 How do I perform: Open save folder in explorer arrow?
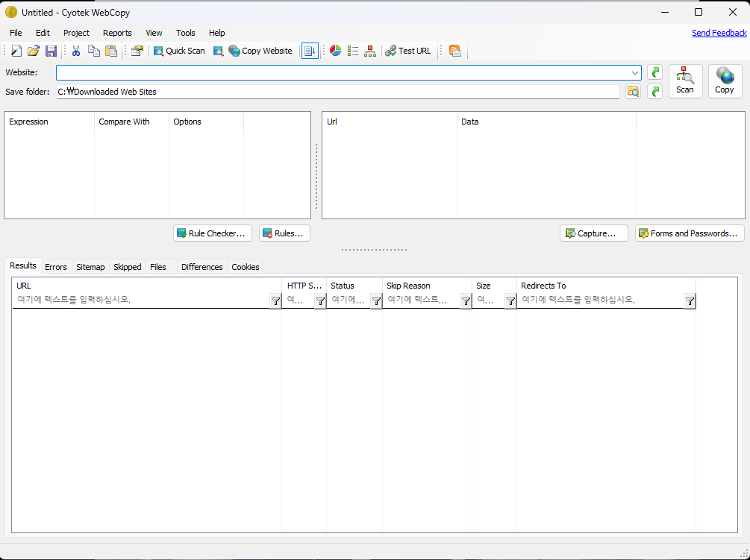coord(654,91)
